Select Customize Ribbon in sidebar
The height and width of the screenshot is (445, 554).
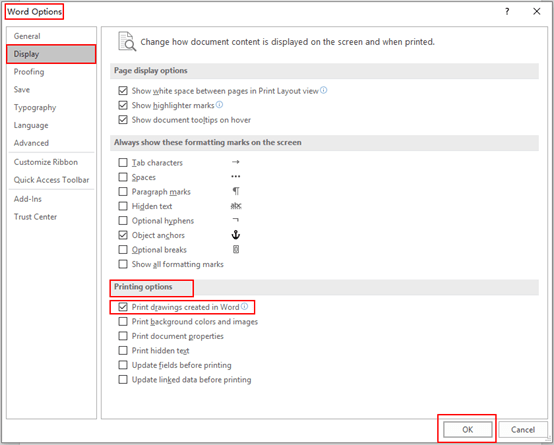point(46,162)
